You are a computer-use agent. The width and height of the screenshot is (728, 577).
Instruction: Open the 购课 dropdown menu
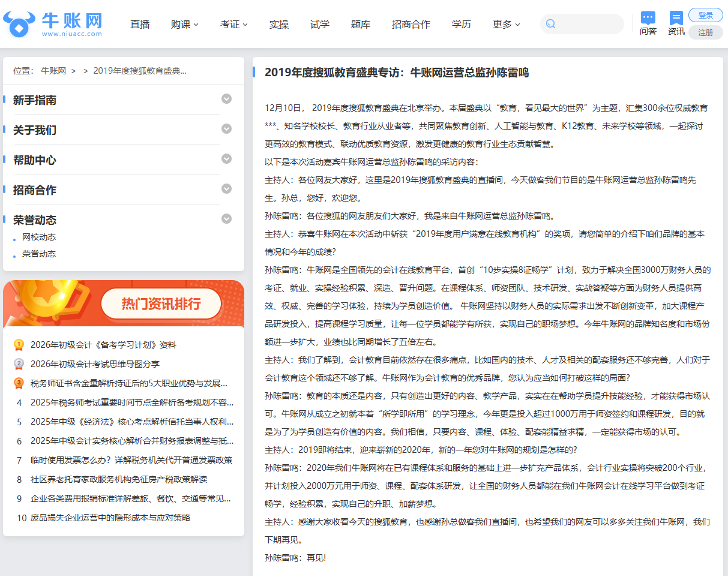point(184,24)
